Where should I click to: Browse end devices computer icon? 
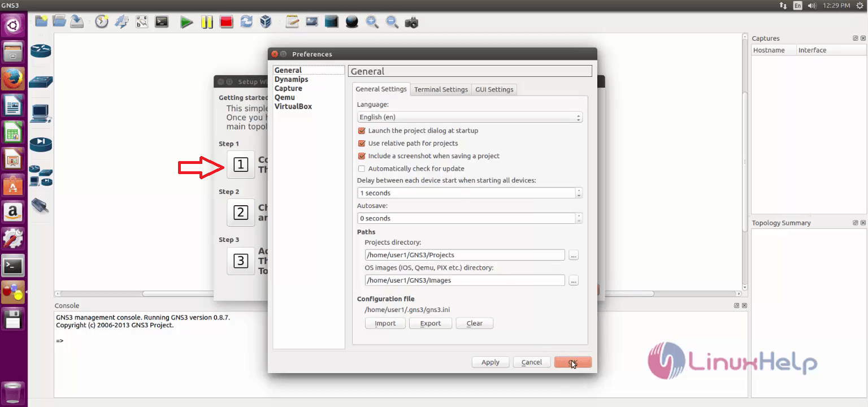pyautogui.click(x=41, y=114)
